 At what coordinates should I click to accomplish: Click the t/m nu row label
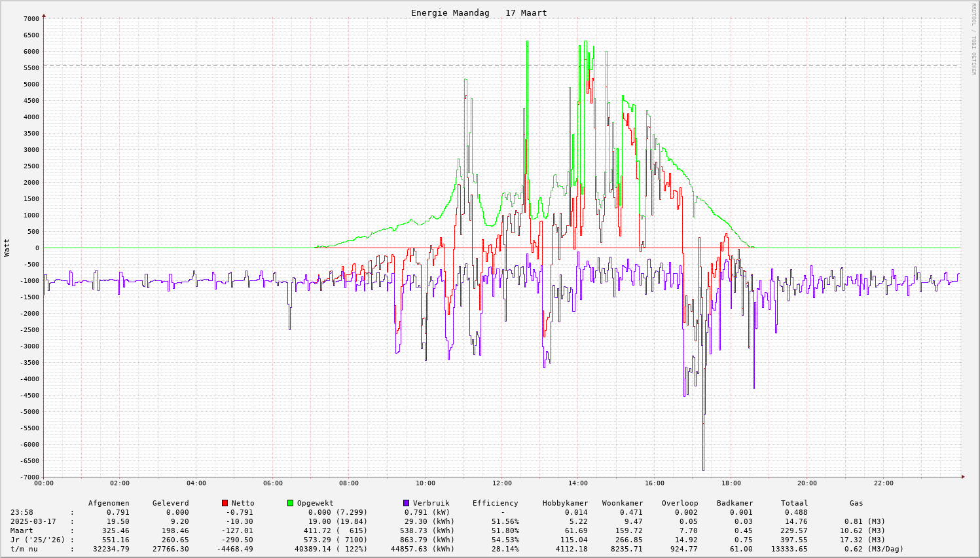(x=24, y=549)
